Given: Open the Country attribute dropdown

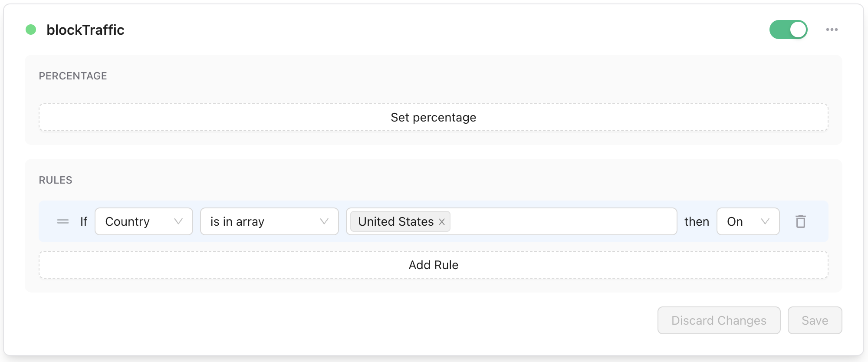Looking at the screenshot, I should coord(143,221).
